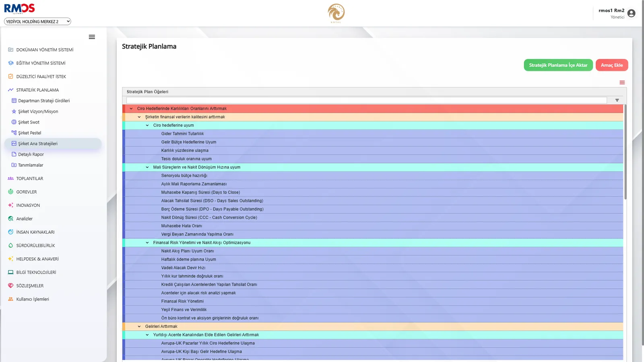The width and height of the screenshot is (644, 362).
Task: Open the Sürdürülebilirlik menu item
Action: click(x=35, y=245)
